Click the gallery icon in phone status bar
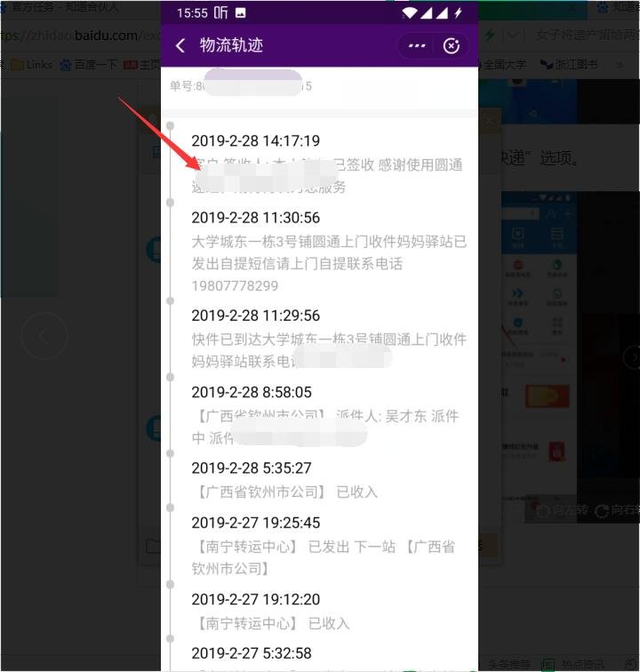This screenshot has width=640, height=672. [x=241, y=12]
